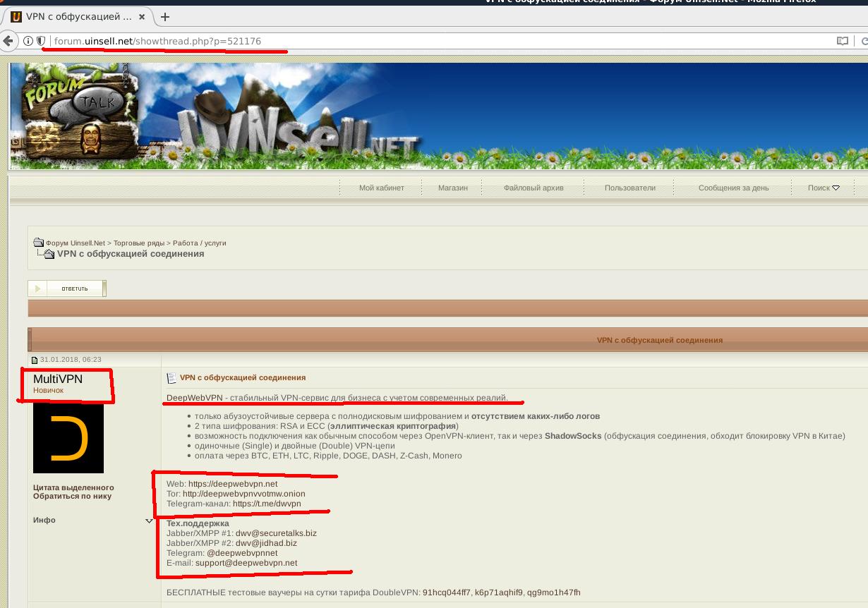Click the Тех.поддержка heading

coord(198,523)
